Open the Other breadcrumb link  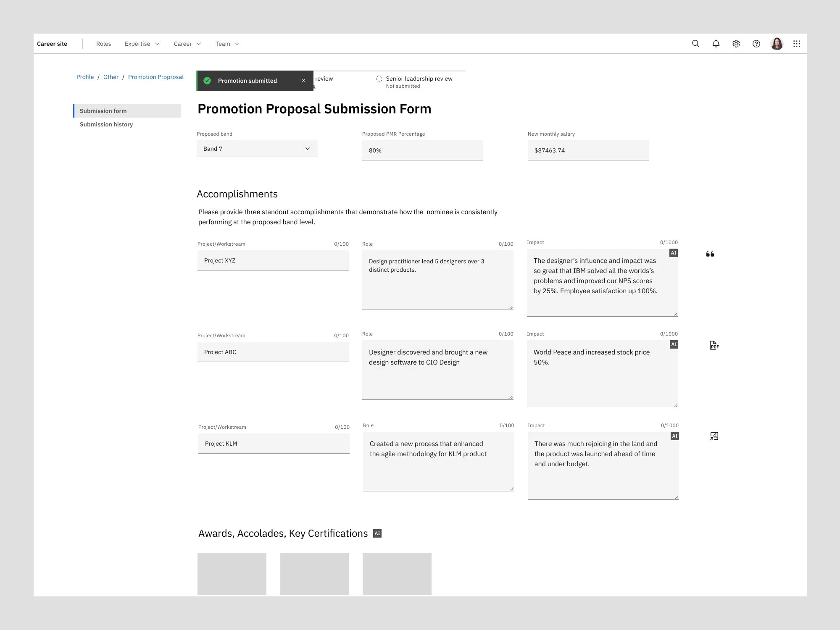point(111,77)
